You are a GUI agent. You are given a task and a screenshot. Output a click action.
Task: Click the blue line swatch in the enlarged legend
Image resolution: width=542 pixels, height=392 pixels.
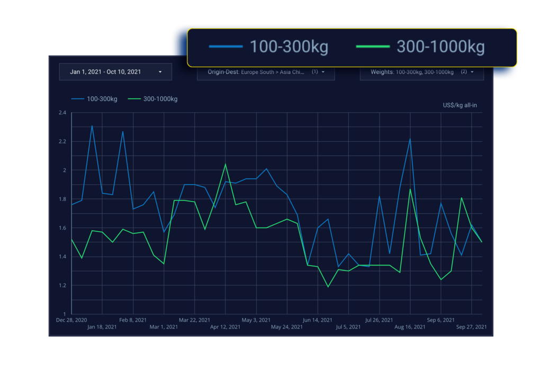(225, 47)
